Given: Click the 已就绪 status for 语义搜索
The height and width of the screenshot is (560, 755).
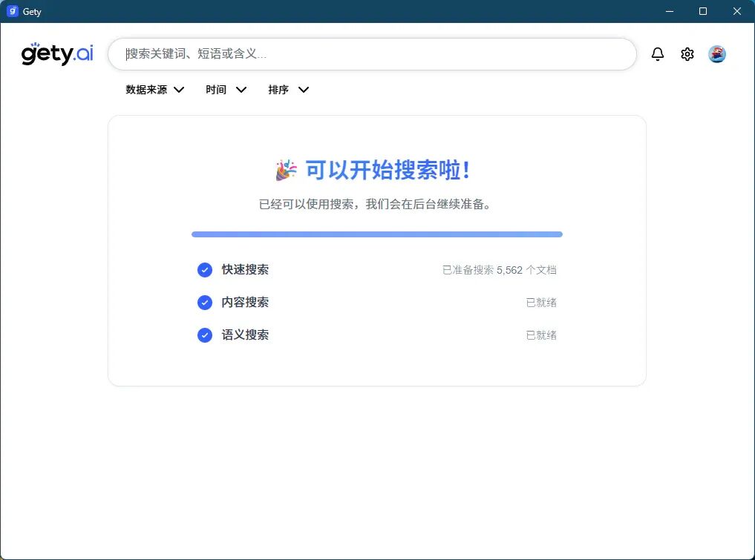Looking at the screenshot, I should pos(541,335).
